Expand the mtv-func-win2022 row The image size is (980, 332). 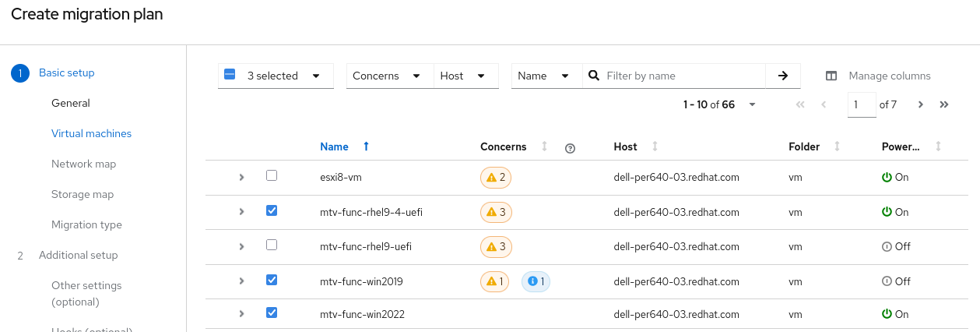coord(242,314)
